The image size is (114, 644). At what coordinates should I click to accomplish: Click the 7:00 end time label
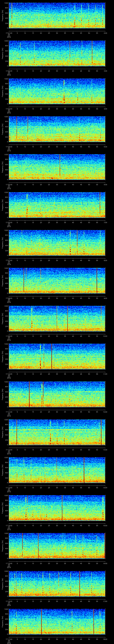point(105,223)
